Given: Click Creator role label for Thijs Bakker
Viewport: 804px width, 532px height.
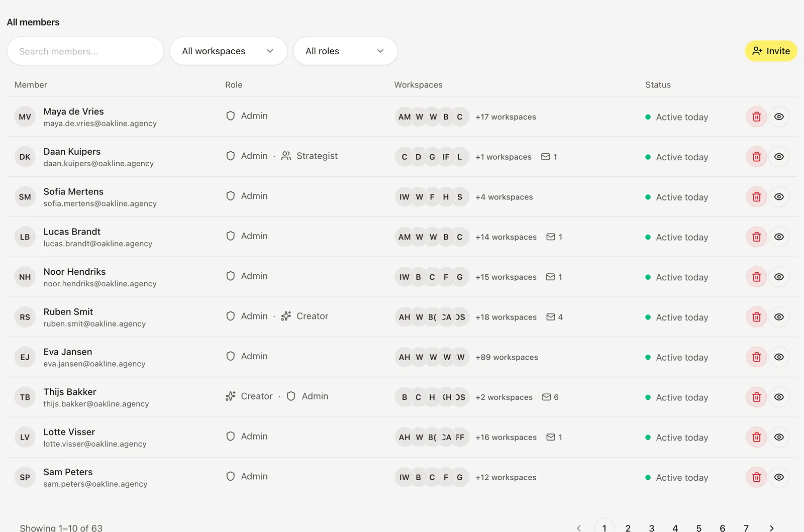Looking at the screenshot, I should (x=257, y=396).
